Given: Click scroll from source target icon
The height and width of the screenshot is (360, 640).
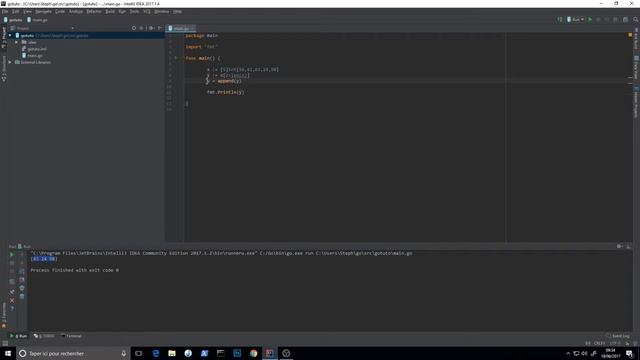Looking at the screenshot, I should (134, 28).
